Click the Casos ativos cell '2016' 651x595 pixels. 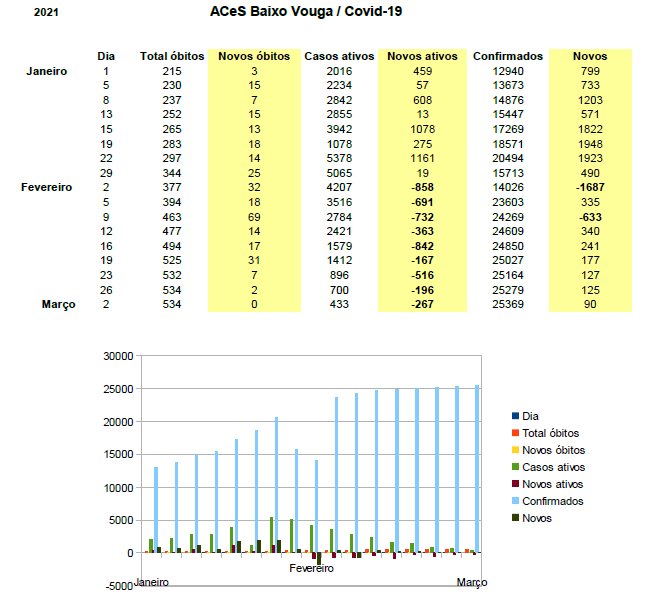pos(339,71)
